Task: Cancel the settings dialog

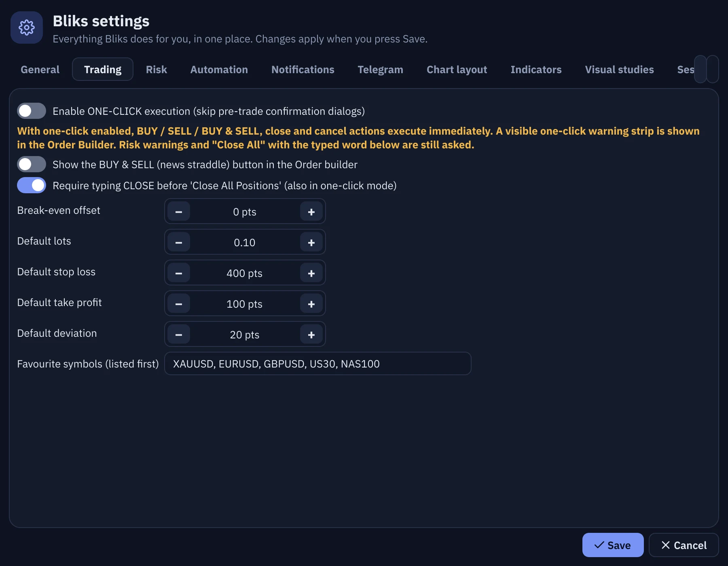Action: (684, 545)
